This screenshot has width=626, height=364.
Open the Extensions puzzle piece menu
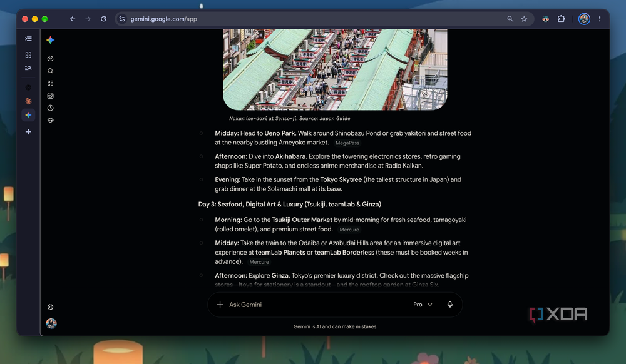tap(562, 19)
